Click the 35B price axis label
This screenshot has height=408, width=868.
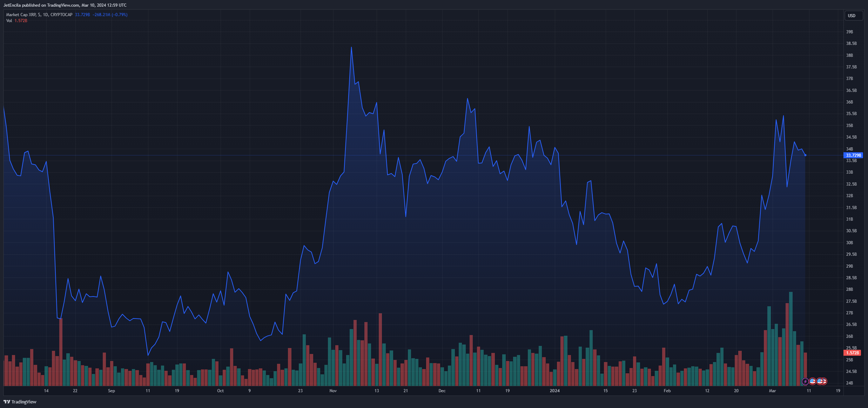(x=849, y=126)
